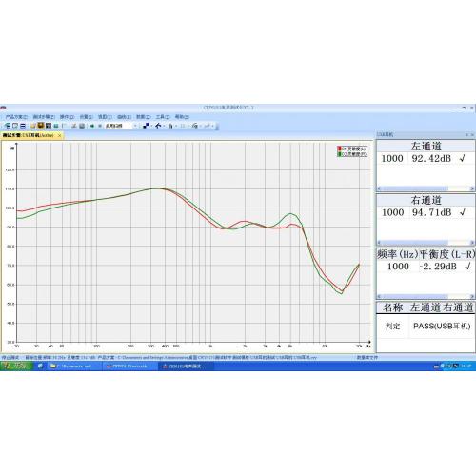
Task: Expand the toolbar combo box dropdown arrow
Action: 135,126
